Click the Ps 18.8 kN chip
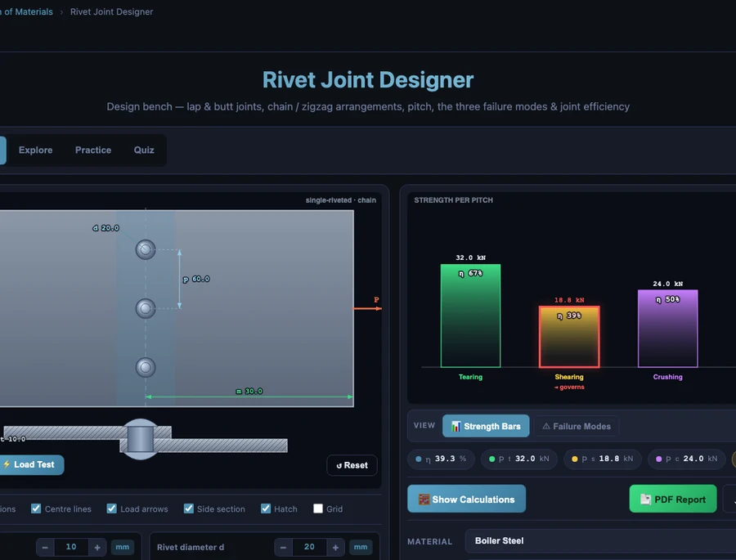Screen dimensions: 736x560 602,459
